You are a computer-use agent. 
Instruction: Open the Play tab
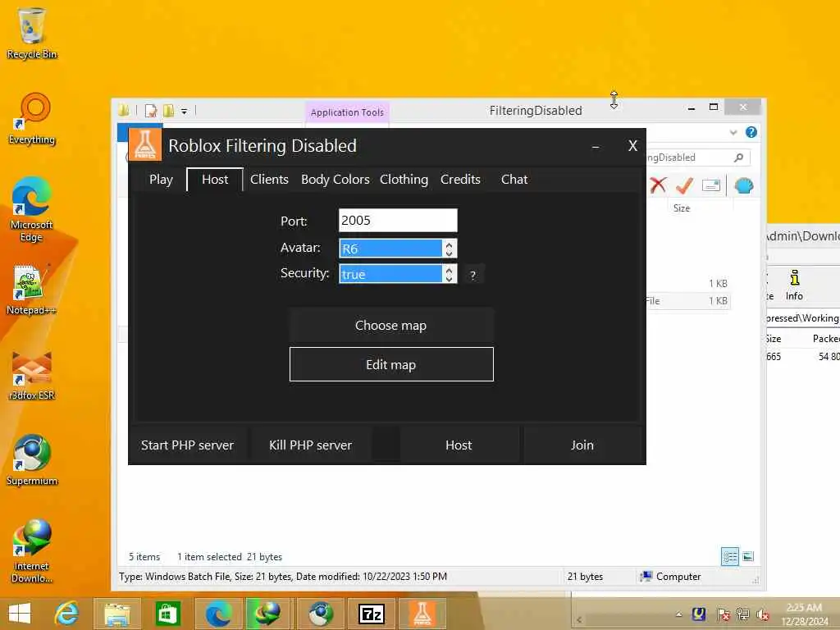pos(161,180)
